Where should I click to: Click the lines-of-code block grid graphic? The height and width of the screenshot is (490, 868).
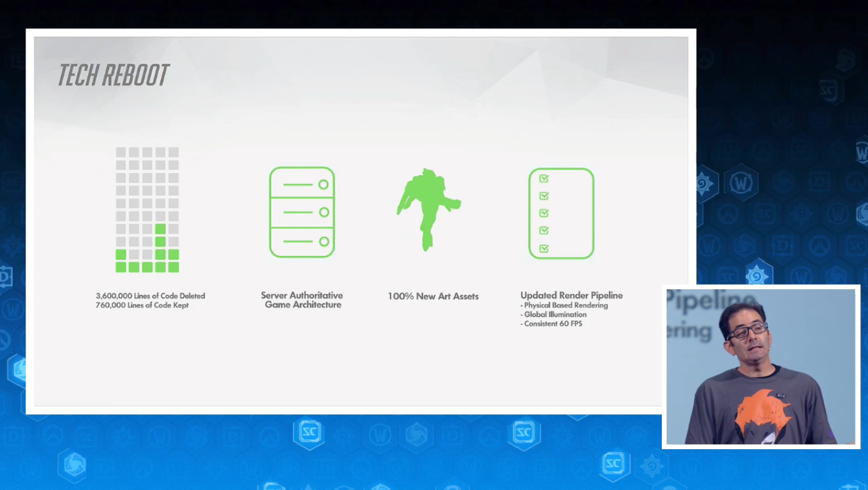(147, 209)
